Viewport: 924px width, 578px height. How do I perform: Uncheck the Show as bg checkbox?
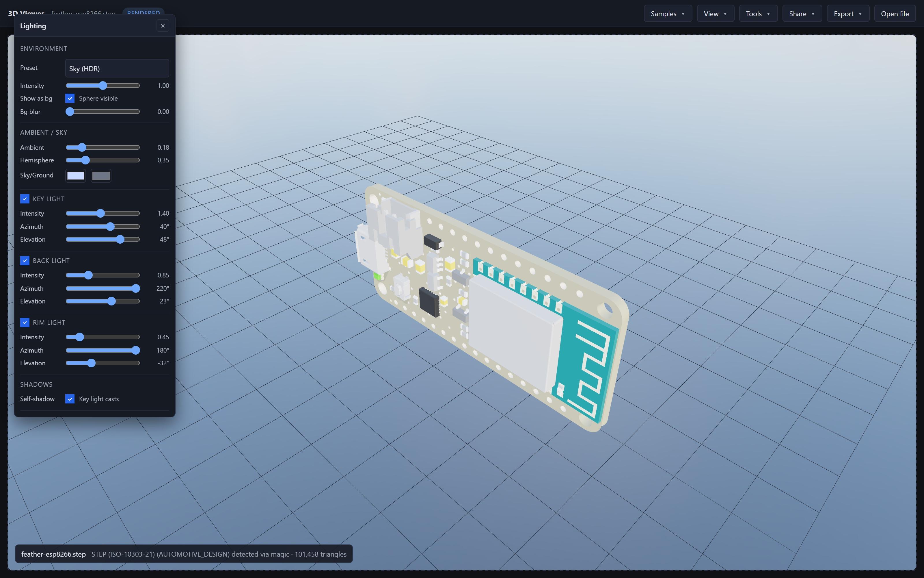[x=70, y=99]
